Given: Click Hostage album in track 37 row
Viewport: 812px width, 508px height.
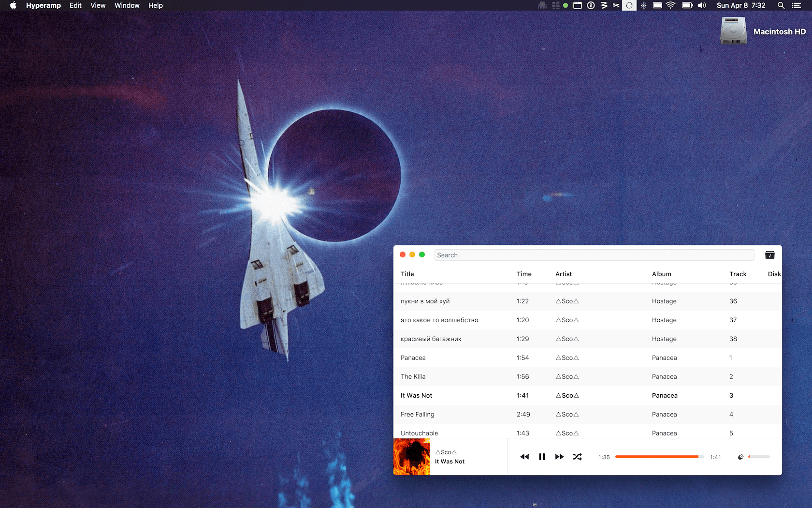Looking at the screenshot, I should point(664,320).
